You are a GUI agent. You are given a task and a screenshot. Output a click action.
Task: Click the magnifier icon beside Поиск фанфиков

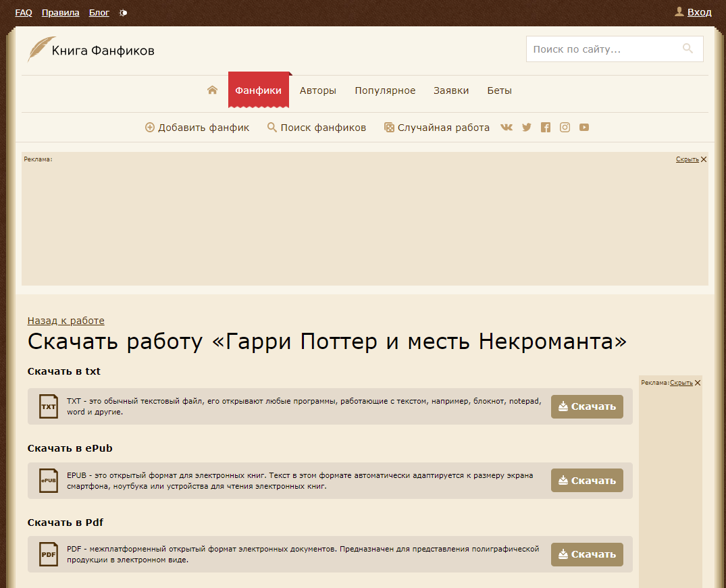coord(271,128)
